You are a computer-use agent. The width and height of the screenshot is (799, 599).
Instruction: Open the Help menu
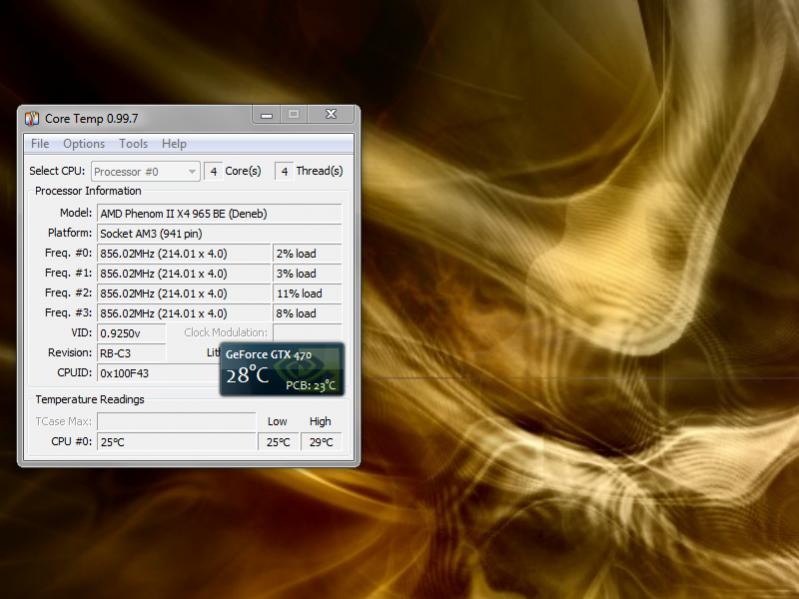point(174,144)
